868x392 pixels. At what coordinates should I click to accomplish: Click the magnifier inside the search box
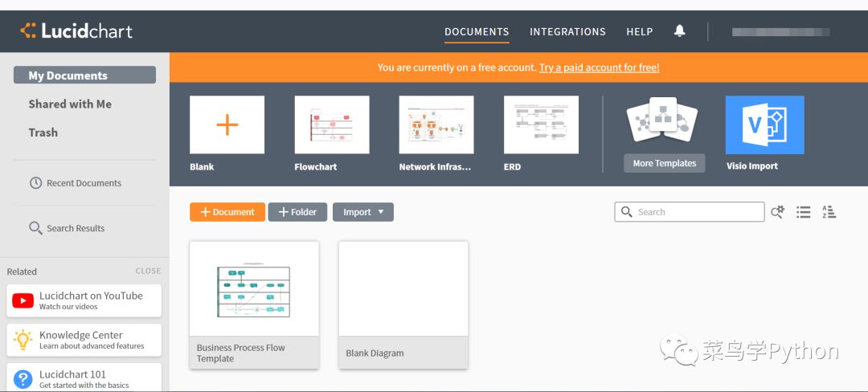click(627, 212)
